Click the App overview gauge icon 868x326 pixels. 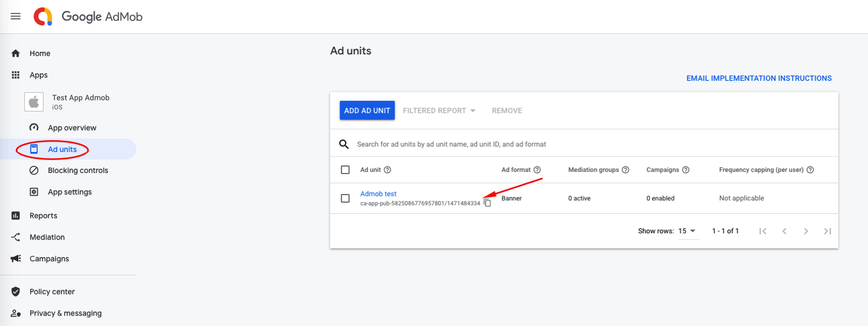(34, 128)
